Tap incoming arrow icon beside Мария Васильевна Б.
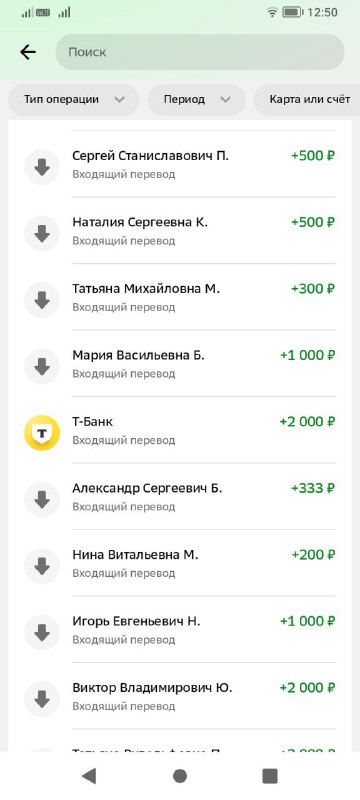Screen dimensions: 360x800 [42, 366]
